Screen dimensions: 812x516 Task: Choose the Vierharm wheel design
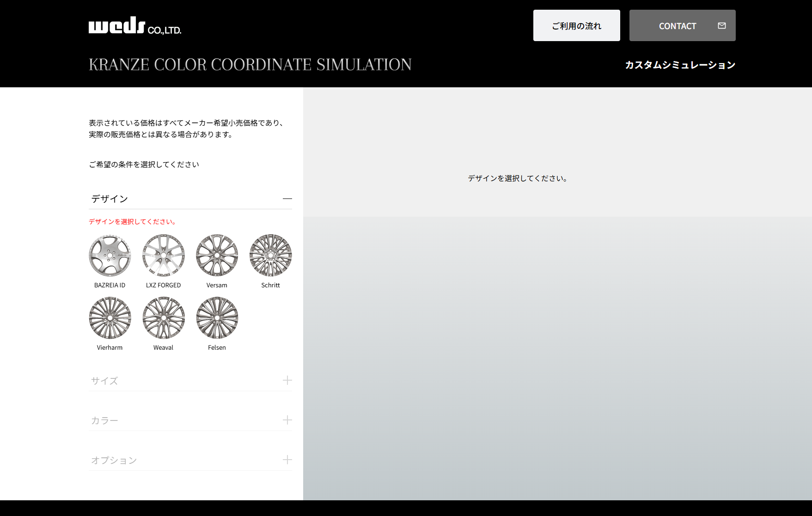tap(110, 317)
